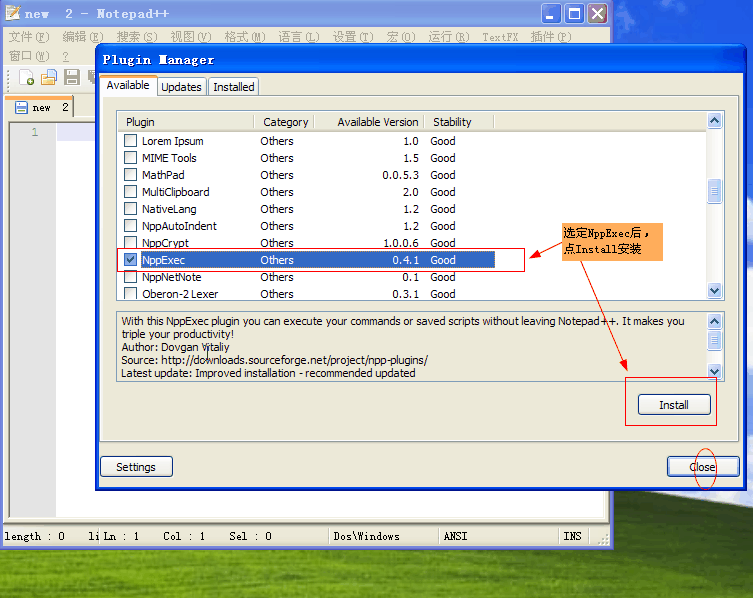The width and height of the screenshot is (753, 598).
Task: Check the NativeLang plugin checkbox
Action: 130,209
